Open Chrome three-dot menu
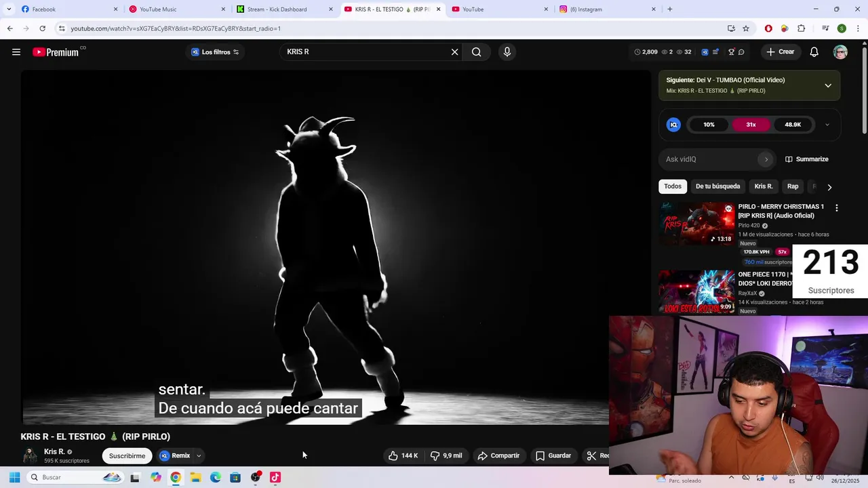 (x=858, y=28)
